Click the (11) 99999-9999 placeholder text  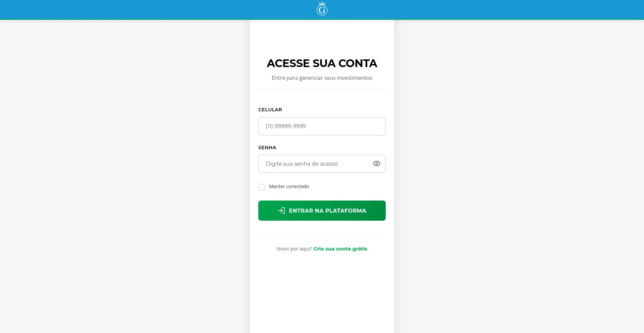click(x=286, y=126)
